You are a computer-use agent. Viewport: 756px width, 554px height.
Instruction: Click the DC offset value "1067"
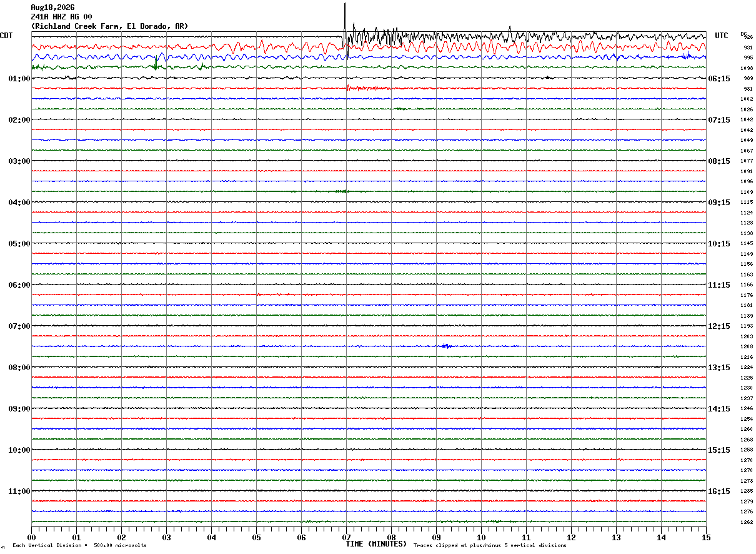747,151
